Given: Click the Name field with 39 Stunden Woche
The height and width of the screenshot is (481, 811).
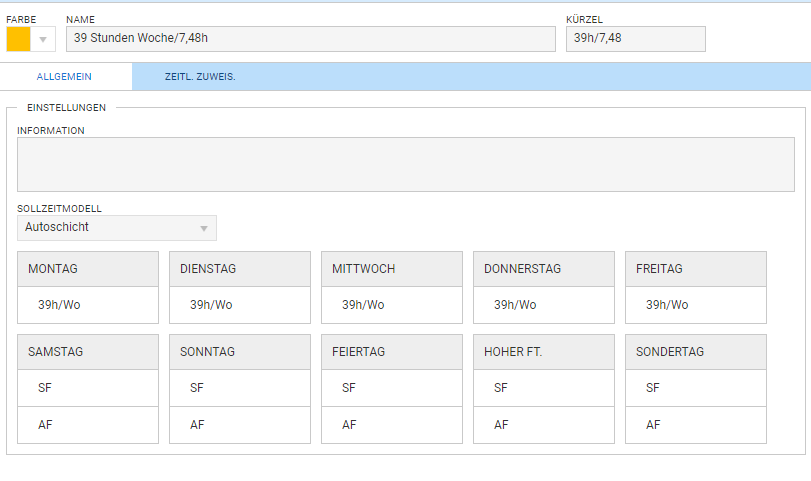Looking at the screenshot, I should click(x=310, y=39).
